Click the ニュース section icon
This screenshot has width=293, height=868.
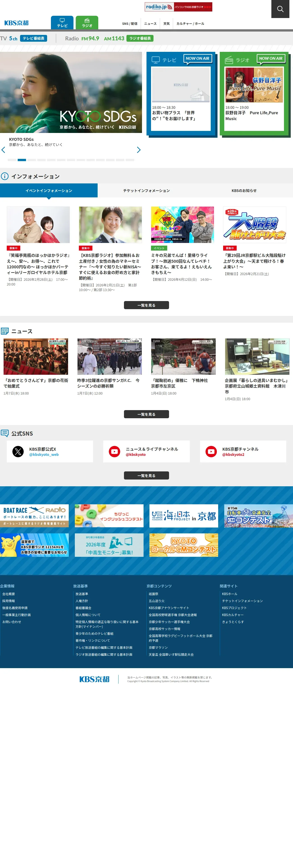[x=4, y=331]
